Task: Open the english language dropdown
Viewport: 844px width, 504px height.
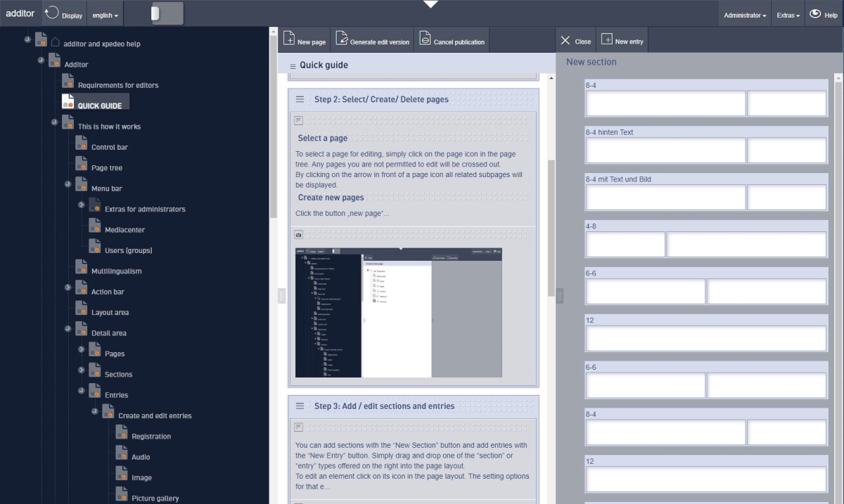Action: [105, 15]
